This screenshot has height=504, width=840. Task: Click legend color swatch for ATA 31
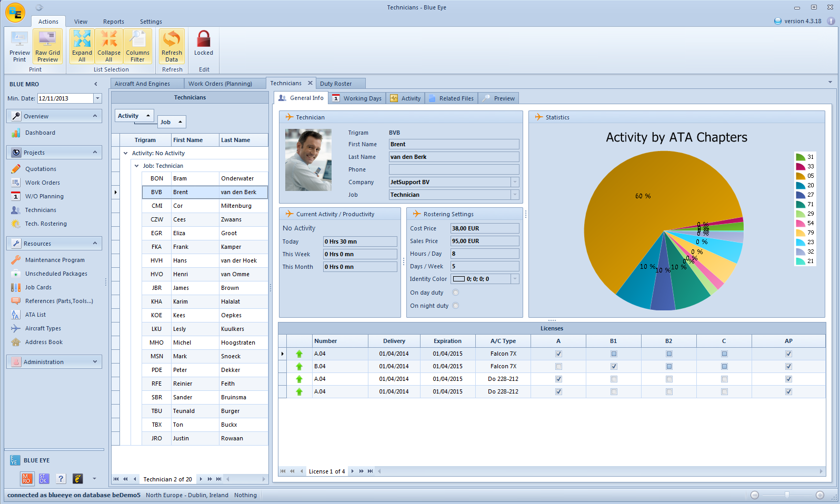click(x=801, y=157)
